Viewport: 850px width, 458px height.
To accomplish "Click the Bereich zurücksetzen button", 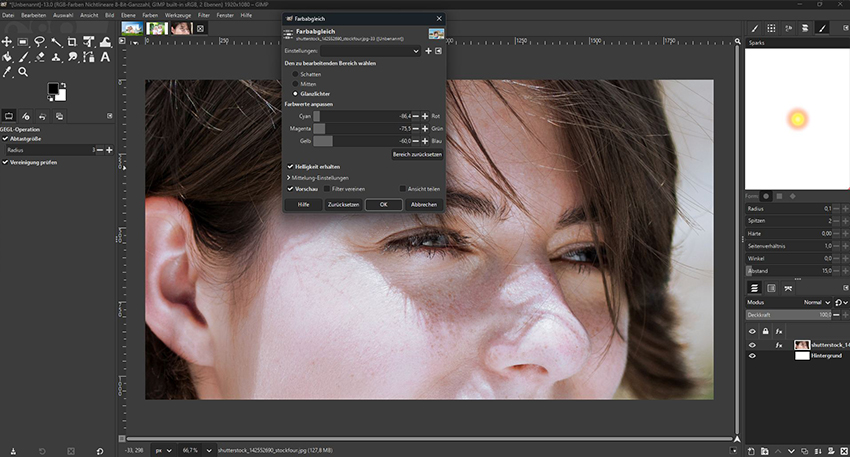I will [x=417, y=155].
